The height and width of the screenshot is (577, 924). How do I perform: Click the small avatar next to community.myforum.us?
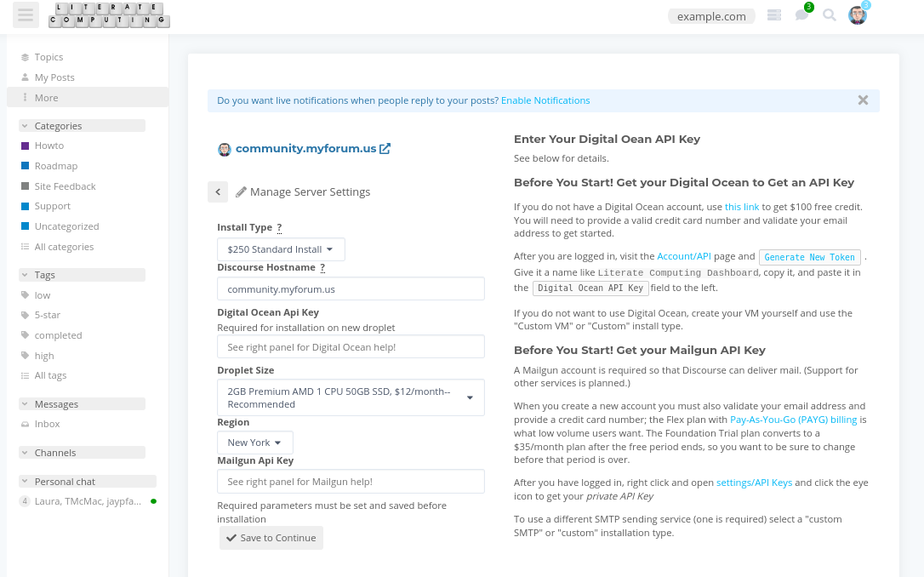pos(225,149)
